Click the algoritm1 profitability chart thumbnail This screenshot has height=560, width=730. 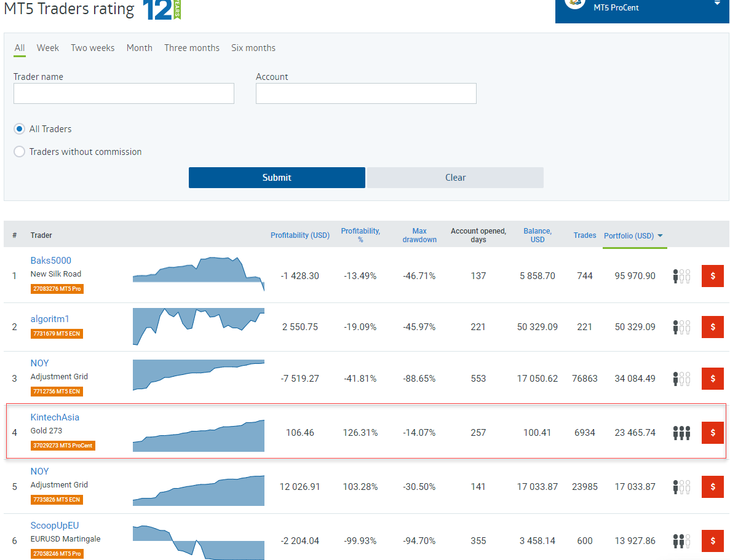pyautogui.click(x=198, y=327)
